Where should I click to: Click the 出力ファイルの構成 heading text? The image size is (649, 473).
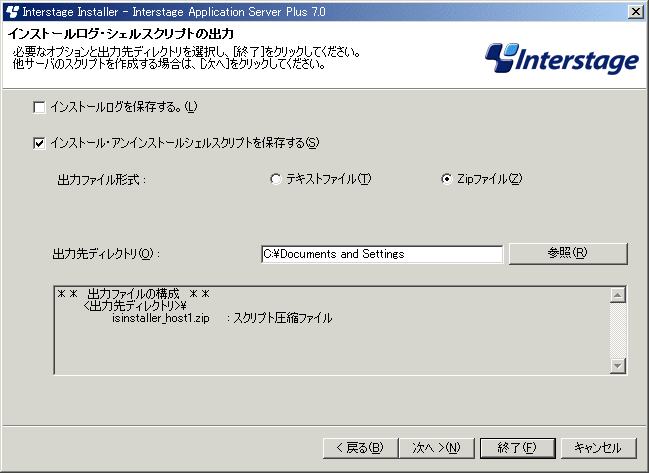(x=133, y=294)
